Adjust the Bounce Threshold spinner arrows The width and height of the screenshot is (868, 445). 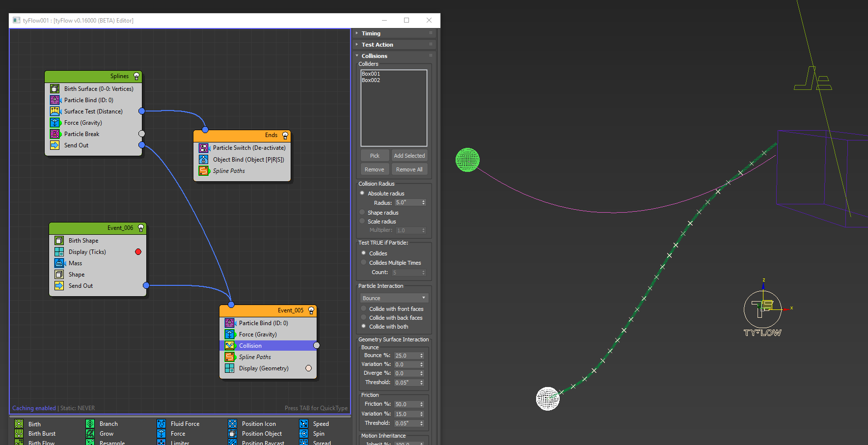click(x=421, y=383)
